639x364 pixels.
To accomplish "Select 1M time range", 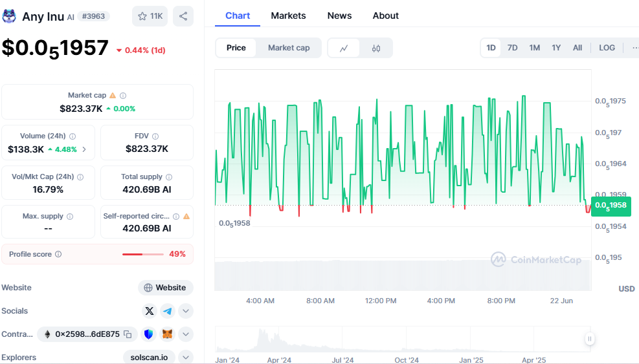I will (x=535, y=48).
